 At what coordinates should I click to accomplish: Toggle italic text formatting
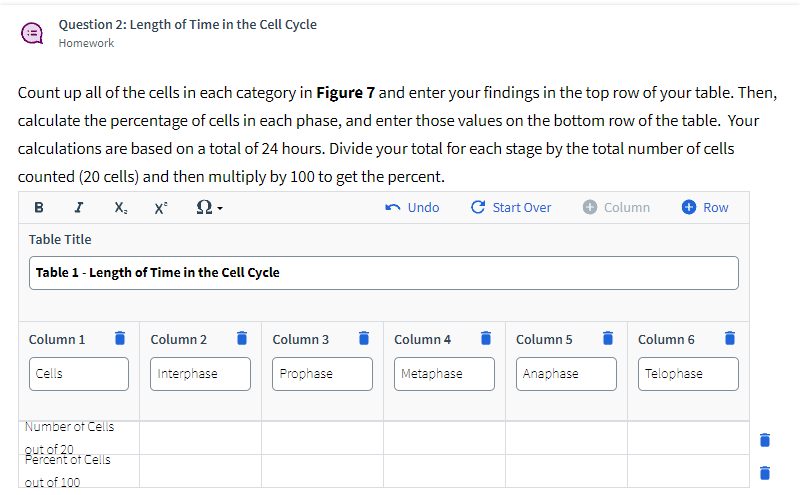(79, 208)
